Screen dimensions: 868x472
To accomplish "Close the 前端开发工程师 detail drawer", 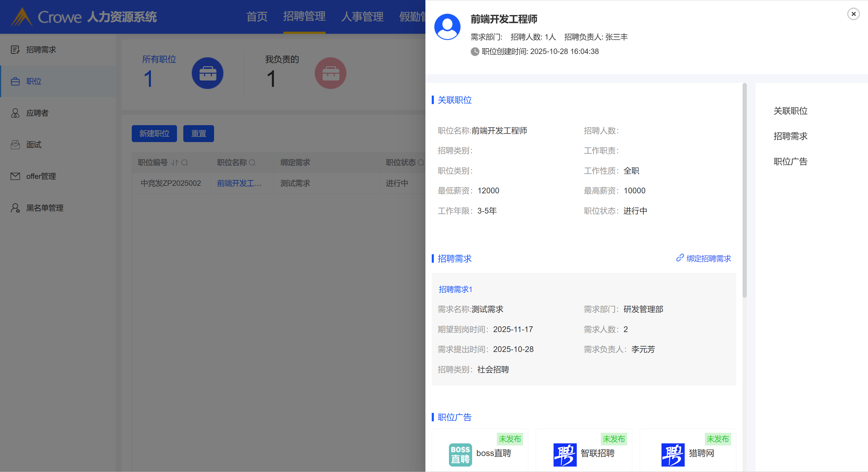I will point(853,14).
